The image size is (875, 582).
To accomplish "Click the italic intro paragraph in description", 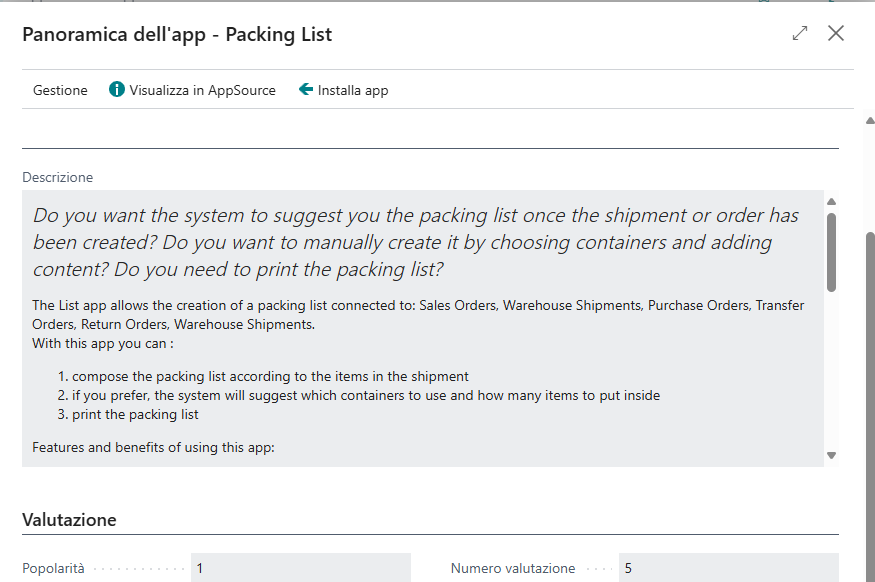I will point(415,242).
